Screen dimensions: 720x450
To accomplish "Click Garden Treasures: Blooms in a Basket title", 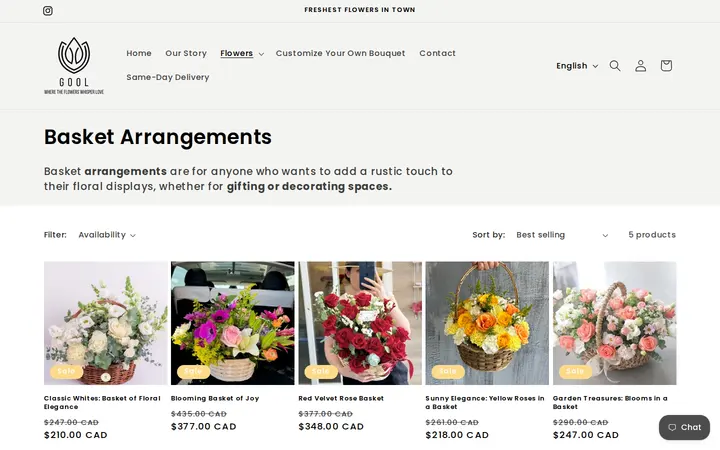I will click(x=610, y=403).
